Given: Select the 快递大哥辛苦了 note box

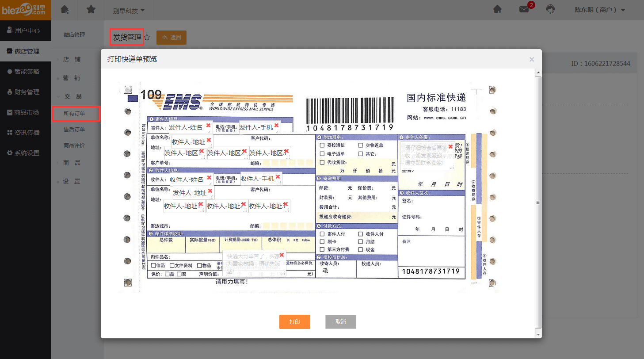Looking at the screenshot, I should (254, 263).
